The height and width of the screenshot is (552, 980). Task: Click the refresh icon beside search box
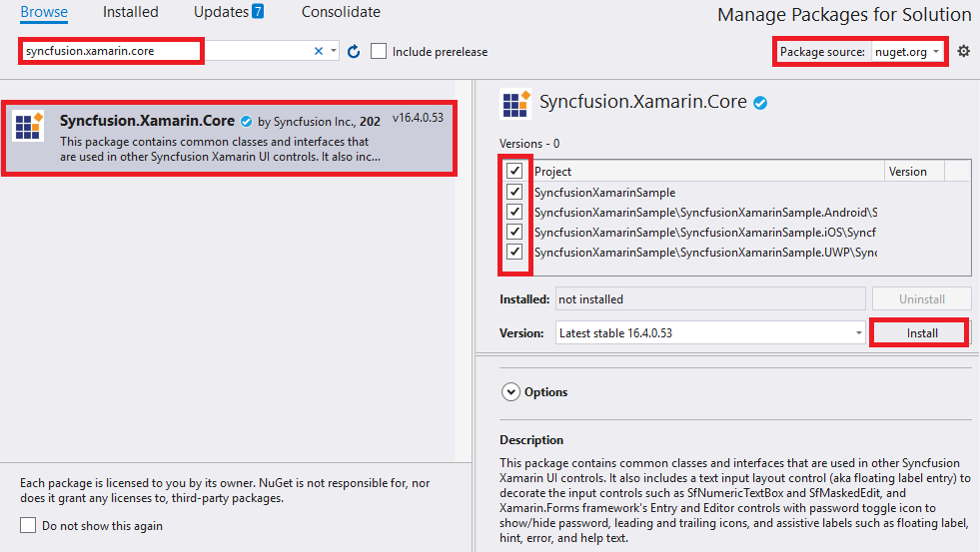point(354,51)
